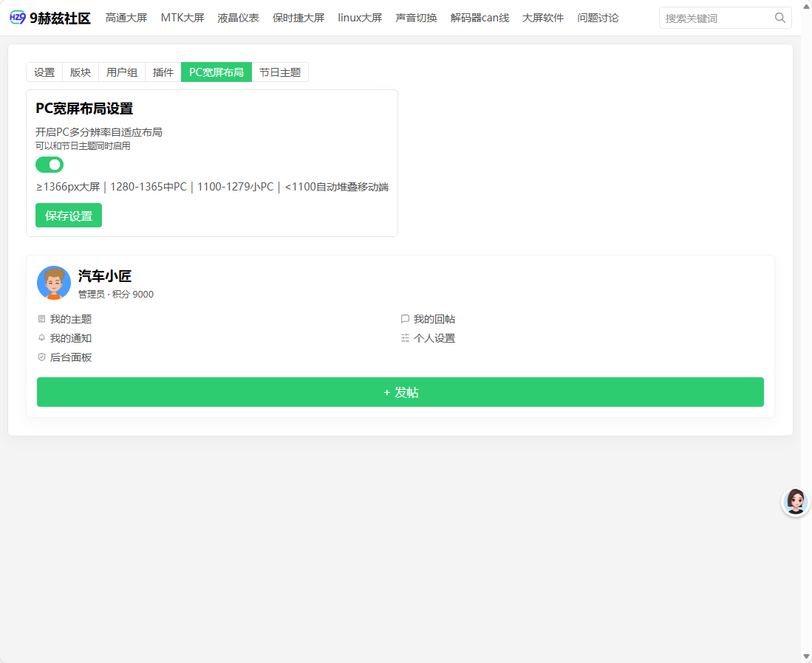Open 我的回帖 link
This screenshot has height=663, width=812.
point(434,319)
